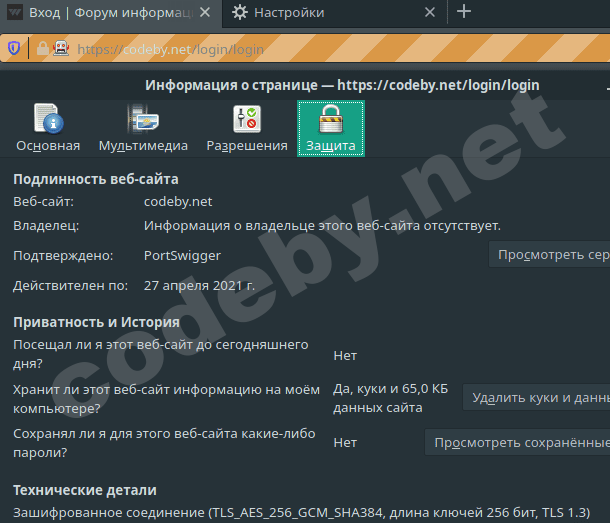Screen dimensions: 610x523
Task: Click the question about visiting site before
Action: pos(161,354)
